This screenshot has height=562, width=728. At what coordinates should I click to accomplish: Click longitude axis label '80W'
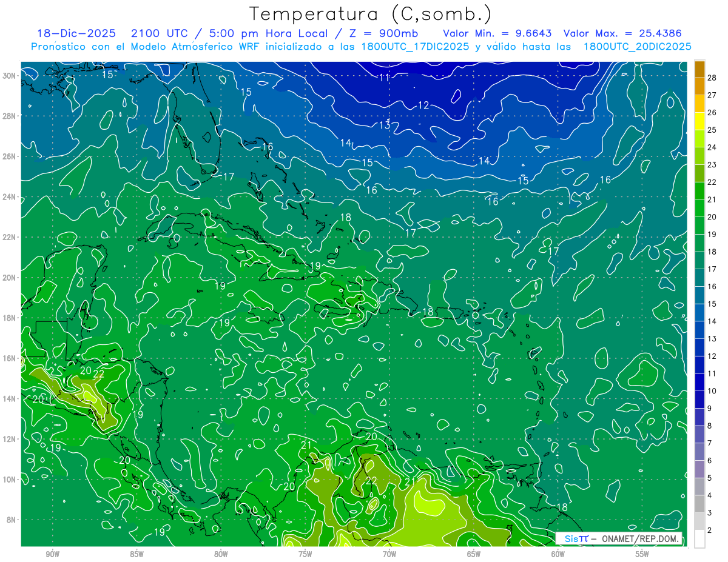point(221,554)
